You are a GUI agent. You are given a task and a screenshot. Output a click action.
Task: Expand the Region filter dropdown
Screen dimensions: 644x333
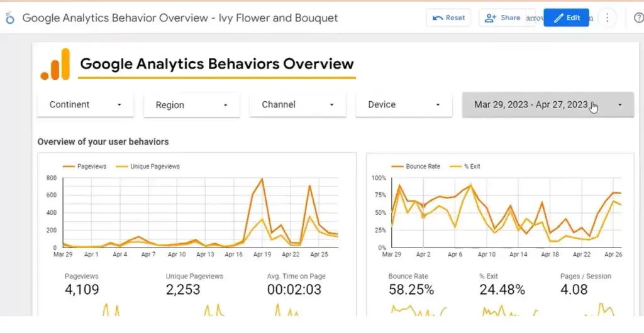tap(191, 106)
